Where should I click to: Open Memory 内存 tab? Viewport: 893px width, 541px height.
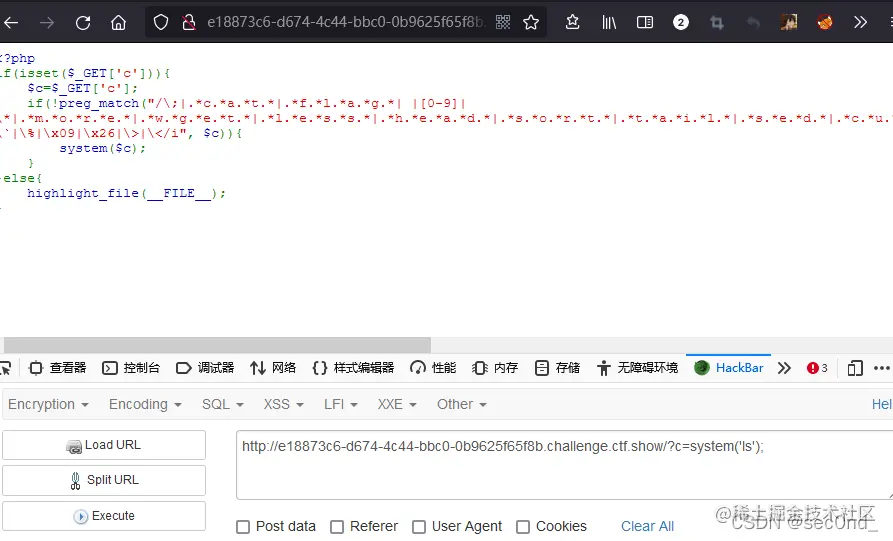[x=495, y=368]
